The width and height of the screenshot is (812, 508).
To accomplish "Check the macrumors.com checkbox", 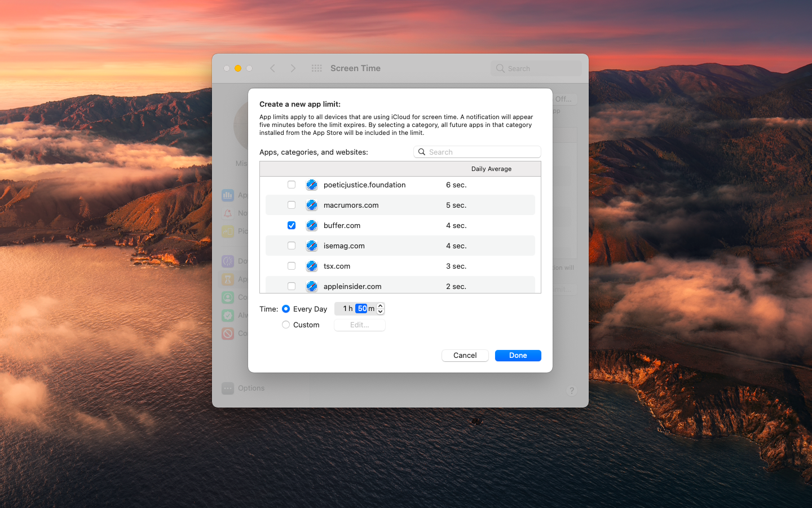I will coord(292,205).
